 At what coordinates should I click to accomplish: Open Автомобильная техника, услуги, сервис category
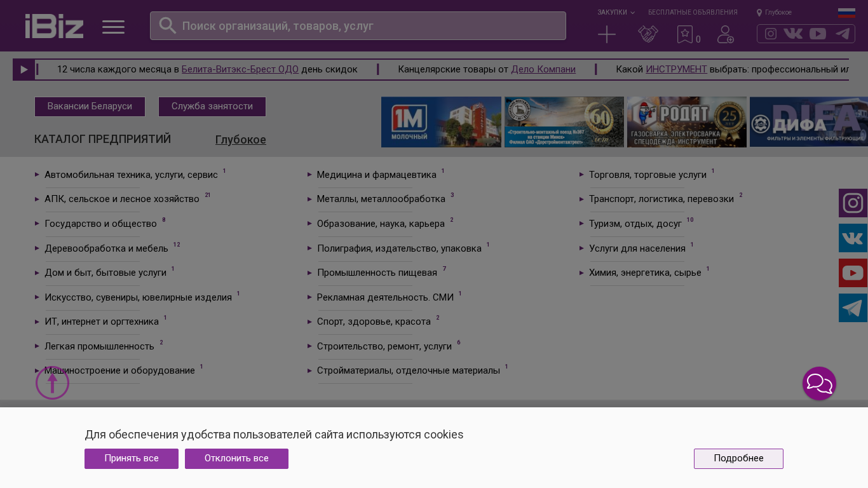131,175
